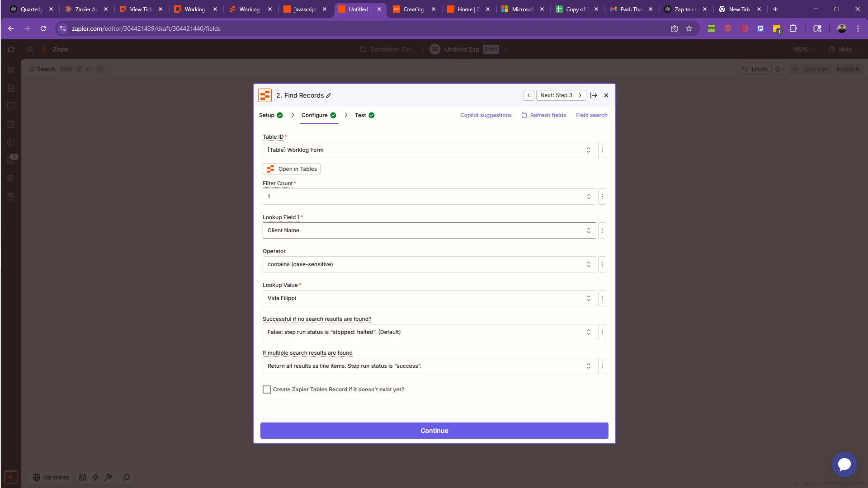
Task: Click the Continue button
Action: (434, 431)
